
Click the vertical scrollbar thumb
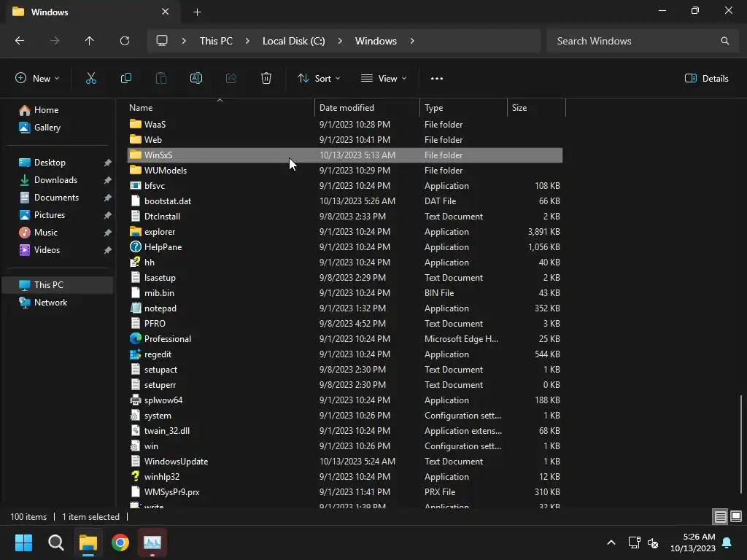tap(741, 444)
